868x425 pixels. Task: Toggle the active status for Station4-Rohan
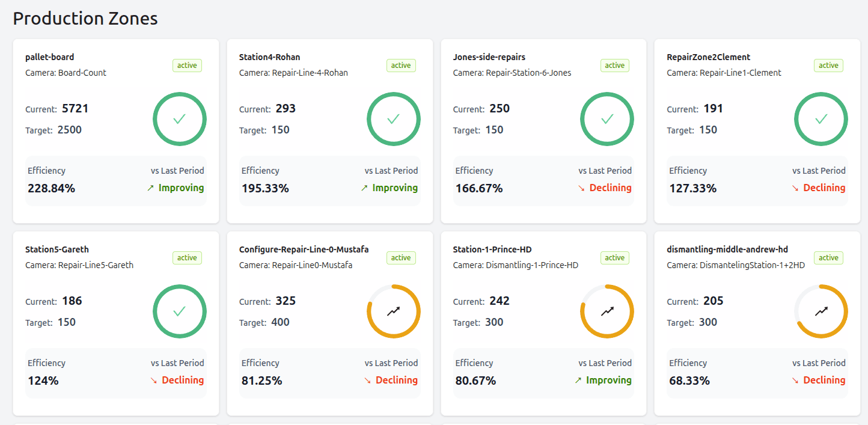point(401,66)
